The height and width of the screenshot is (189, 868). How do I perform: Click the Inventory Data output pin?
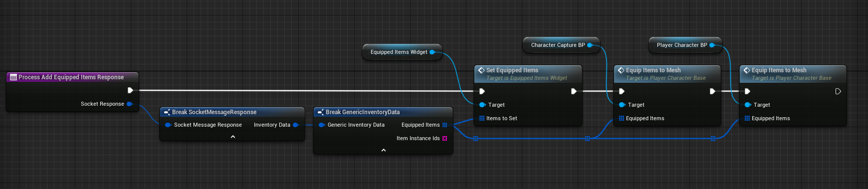[x=296, y=125]
